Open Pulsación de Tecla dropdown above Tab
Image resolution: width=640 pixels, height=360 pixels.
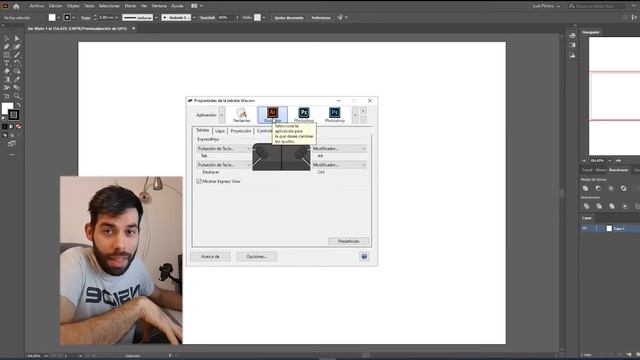[x=224, y=149]
